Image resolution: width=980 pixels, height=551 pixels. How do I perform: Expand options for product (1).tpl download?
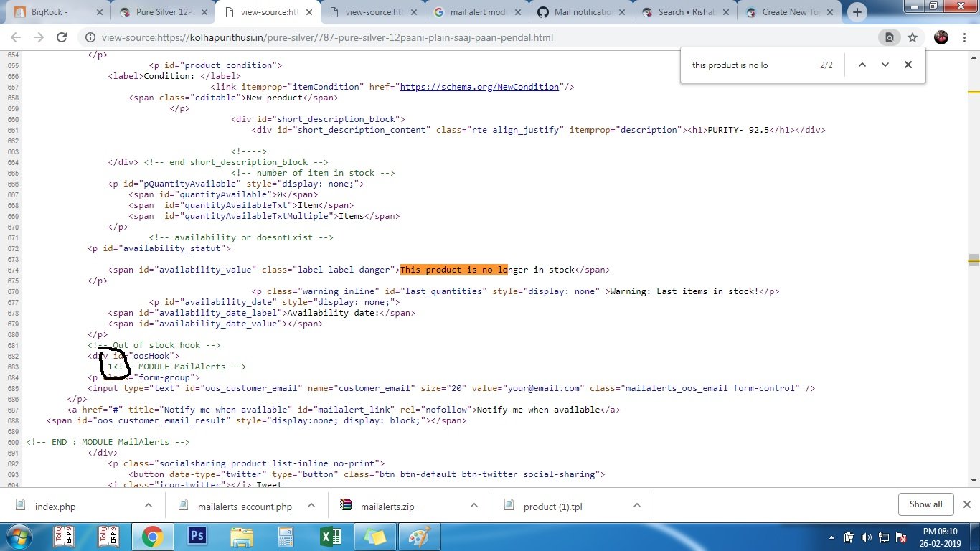tap(637, 505)
